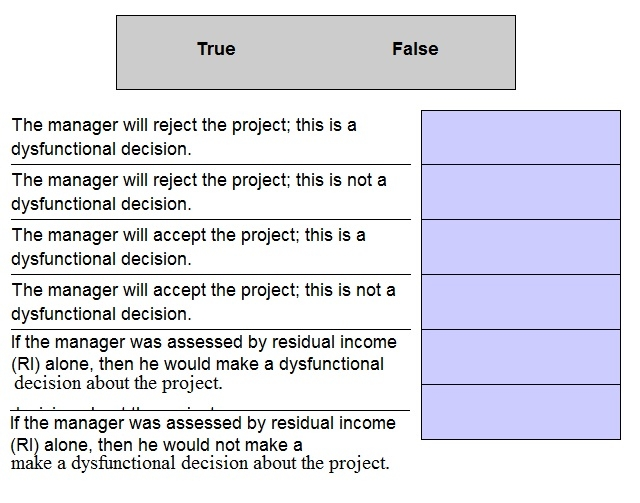The image size is (640, 503).
Task: Select the drop box for 'reject; this is a dysfunctional decision'
Action: tap(520, 137)
